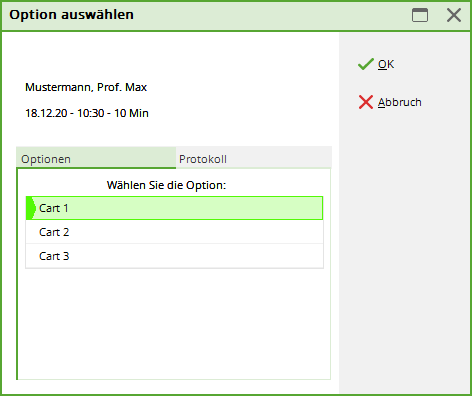Click empty tab strip right of Protokoll
This screenshot has height=396, width=472.
tap(280, 158)
